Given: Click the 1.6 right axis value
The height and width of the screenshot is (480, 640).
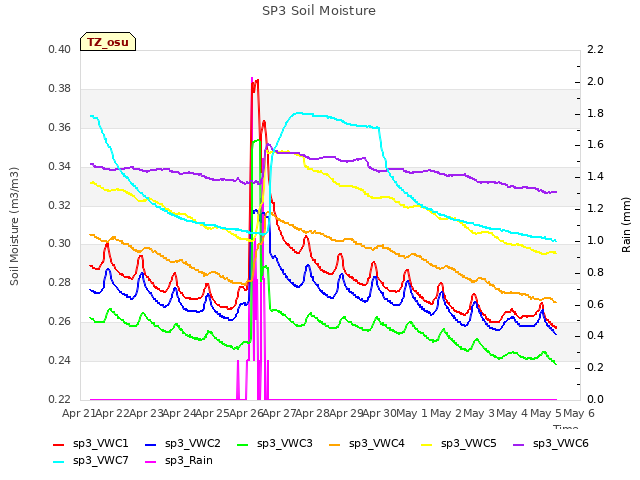Looking at the screenshot, I should (595, 144).
